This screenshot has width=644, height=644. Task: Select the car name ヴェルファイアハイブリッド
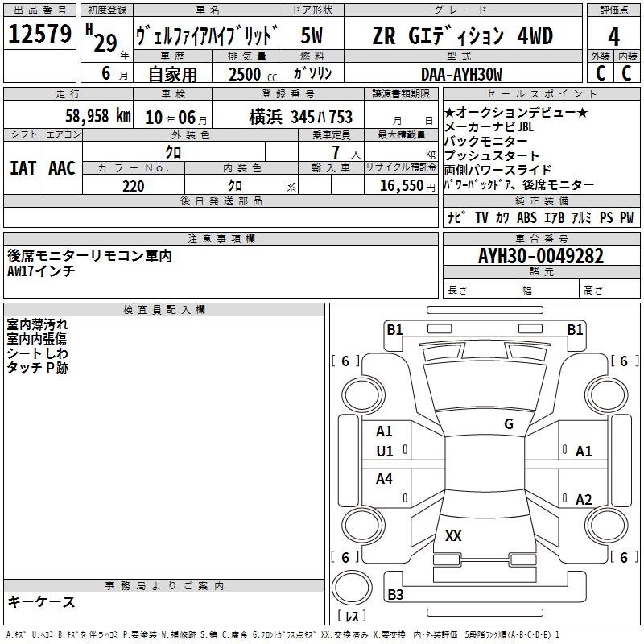[x=208, y=35]
